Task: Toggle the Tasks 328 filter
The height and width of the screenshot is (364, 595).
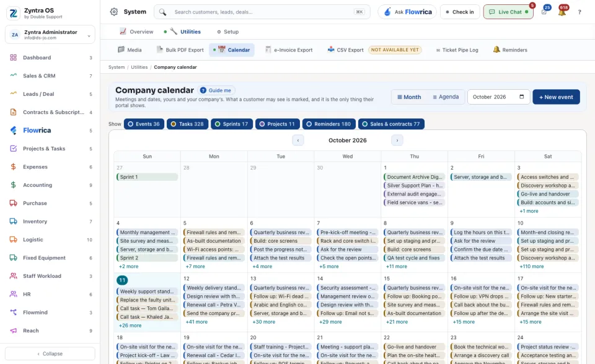Action: pyautogui.click(x=187, y=124)
